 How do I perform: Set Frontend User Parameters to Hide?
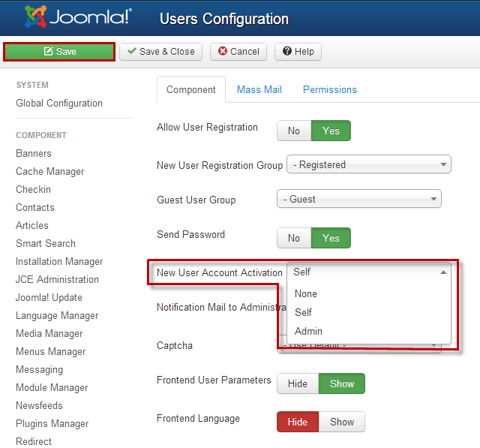pos(298,383)
